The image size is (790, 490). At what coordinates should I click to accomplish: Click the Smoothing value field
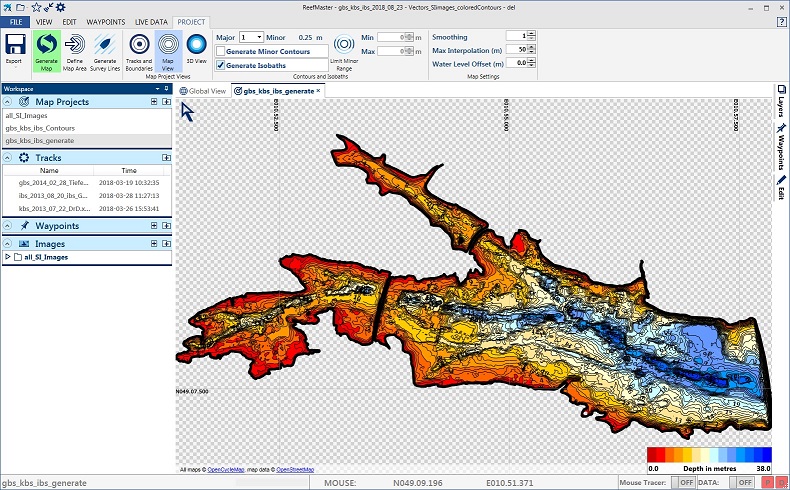pos(515,36)
